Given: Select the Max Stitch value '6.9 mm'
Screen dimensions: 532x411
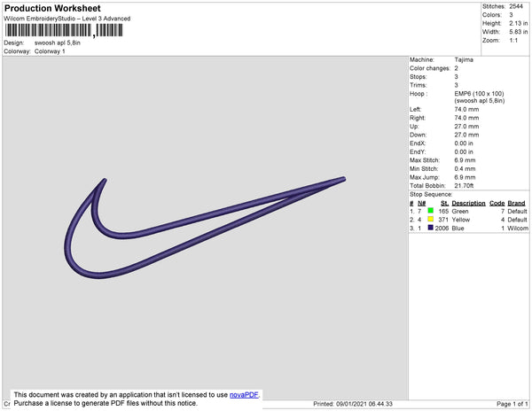Looking at the screenshot, I should pos(465,160).
